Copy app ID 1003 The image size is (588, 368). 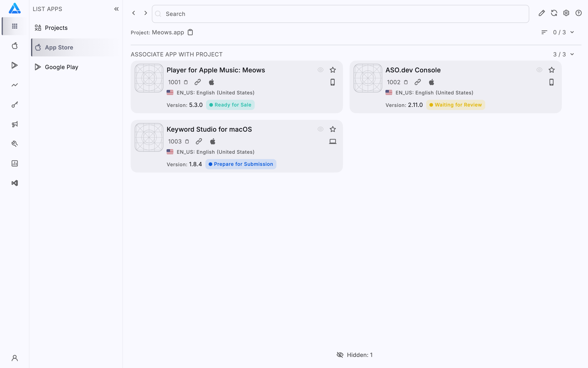point(187,141)
